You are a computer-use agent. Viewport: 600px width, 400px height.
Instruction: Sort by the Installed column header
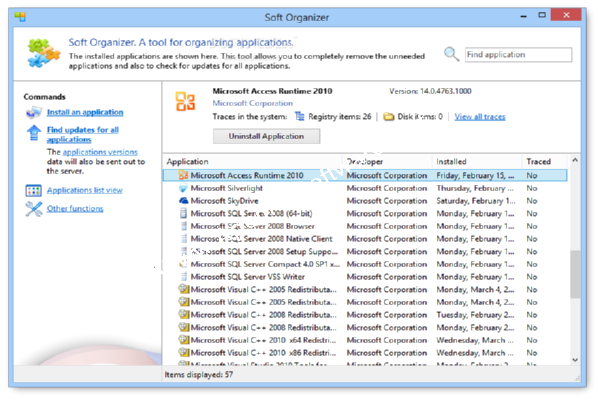[x=477, y=161]
